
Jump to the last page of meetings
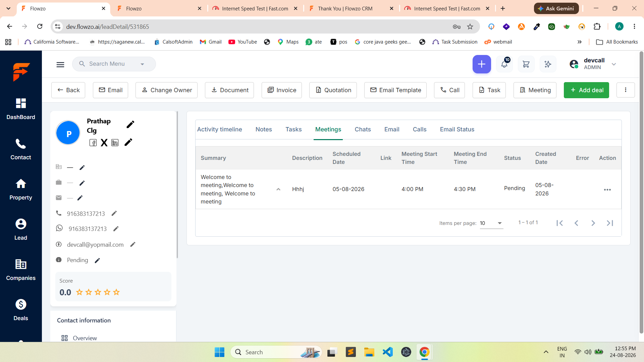[x=610, y=223]
